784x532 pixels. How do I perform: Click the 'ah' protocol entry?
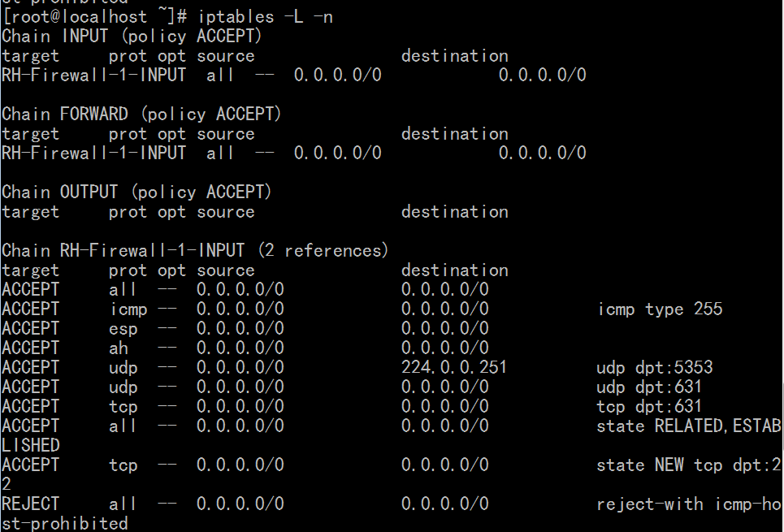(x=119, y=348)
